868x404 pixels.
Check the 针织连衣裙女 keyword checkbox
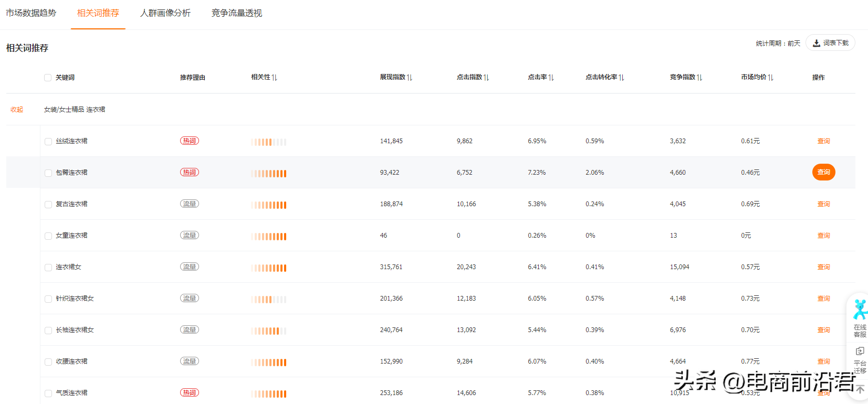point(48,299)
